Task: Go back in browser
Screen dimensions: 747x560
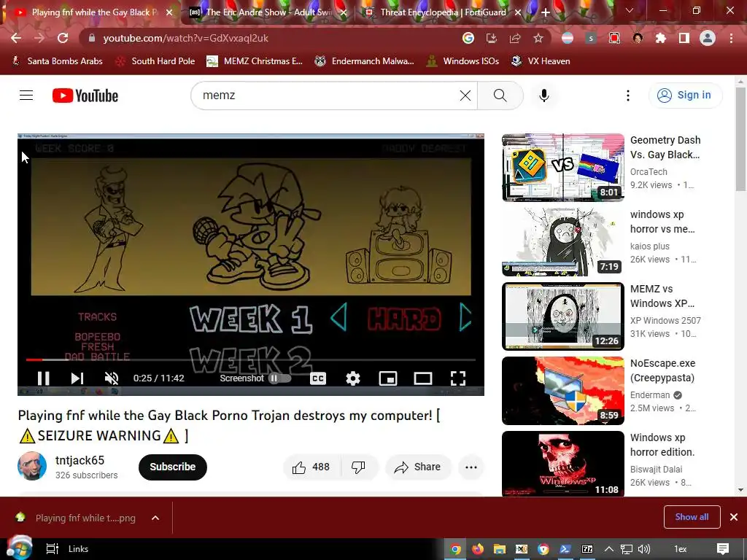Action: point(16,38)
